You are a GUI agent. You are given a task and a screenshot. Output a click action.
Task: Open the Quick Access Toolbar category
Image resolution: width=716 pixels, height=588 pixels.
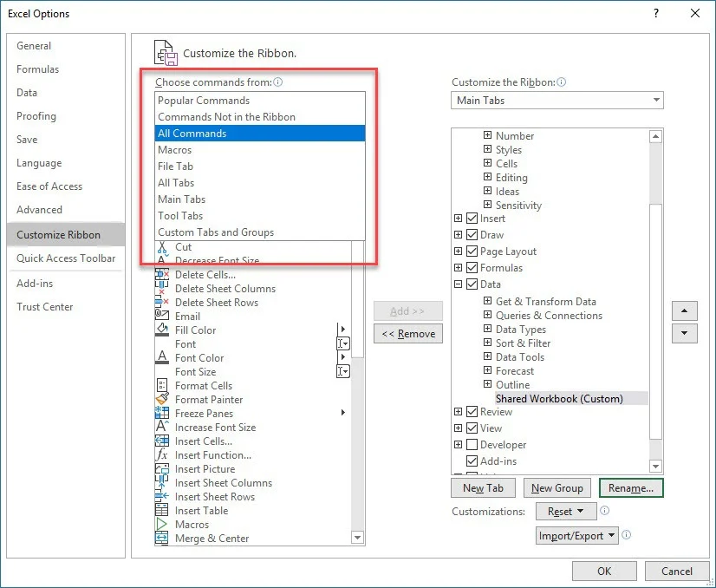point(66,258)
